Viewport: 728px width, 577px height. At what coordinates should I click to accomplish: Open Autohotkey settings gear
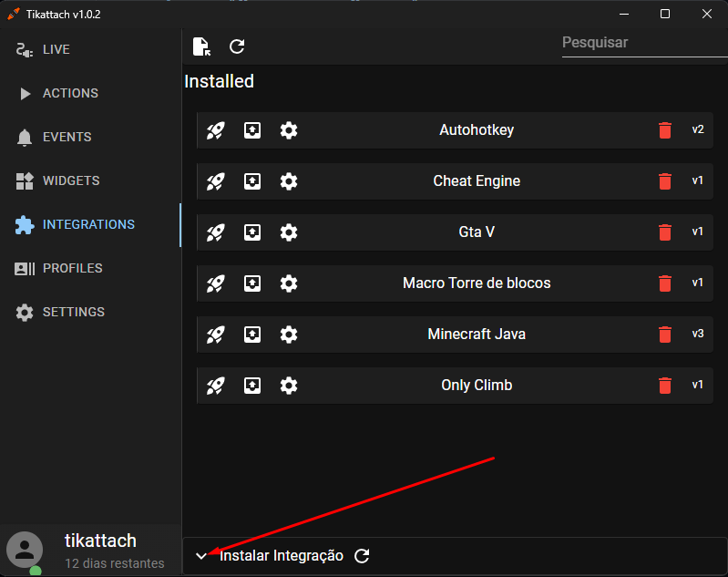click(289, 130)
